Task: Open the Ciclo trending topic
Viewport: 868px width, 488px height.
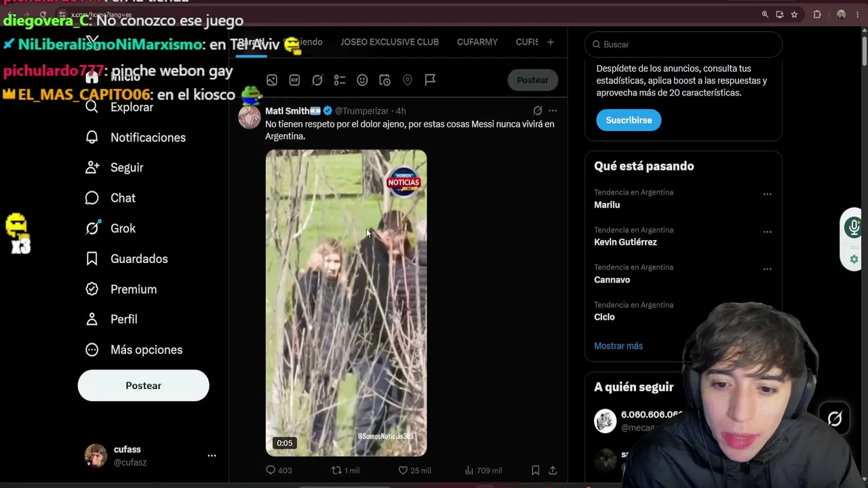Action: [x=604, y=317]
